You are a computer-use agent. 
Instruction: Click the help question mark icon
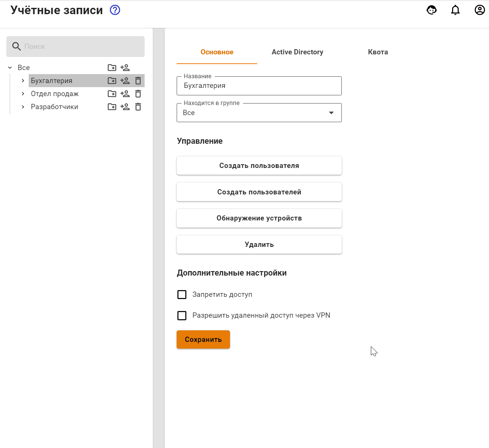[115, 10]
